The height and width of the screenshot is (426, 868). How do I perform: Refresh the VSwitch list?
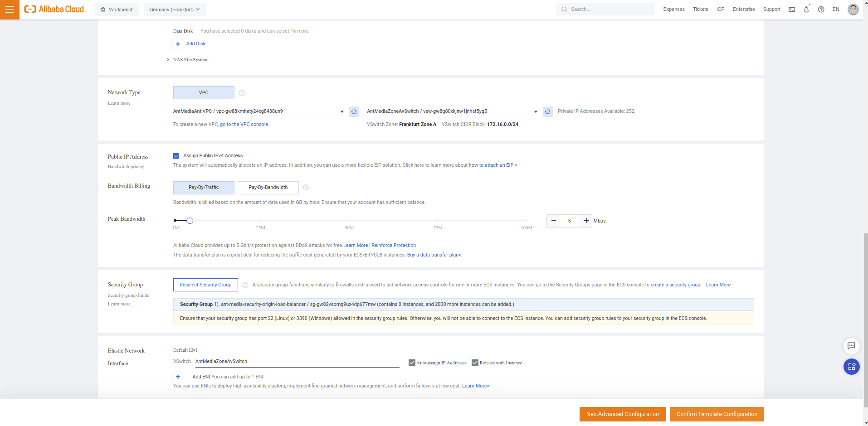point(548,111)
